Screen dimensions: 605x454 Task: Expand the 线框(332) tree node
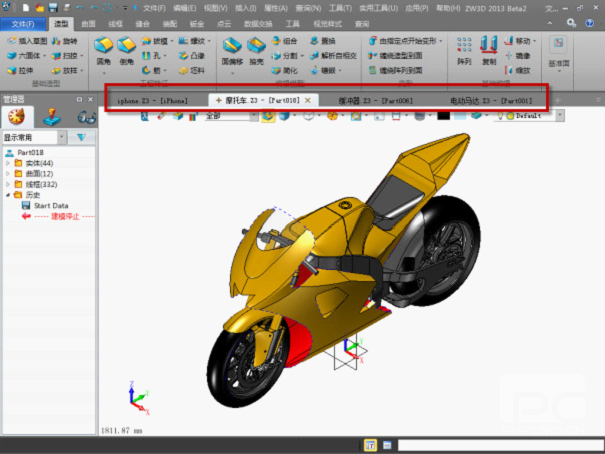pos(8,184)
